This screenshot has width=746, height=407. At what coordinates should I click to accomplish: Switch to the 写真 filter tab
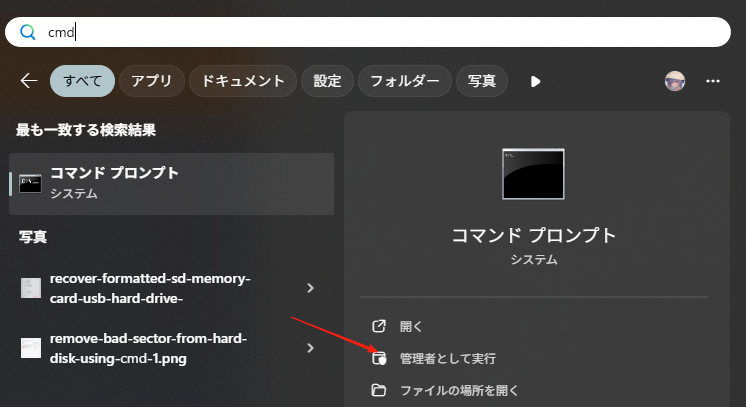click(x=481, y=81)
